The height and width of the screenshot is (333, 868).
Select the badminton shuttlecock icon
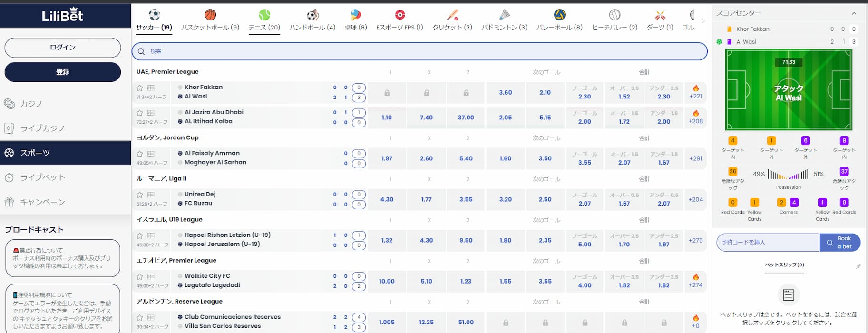click(x=504, y=15)
